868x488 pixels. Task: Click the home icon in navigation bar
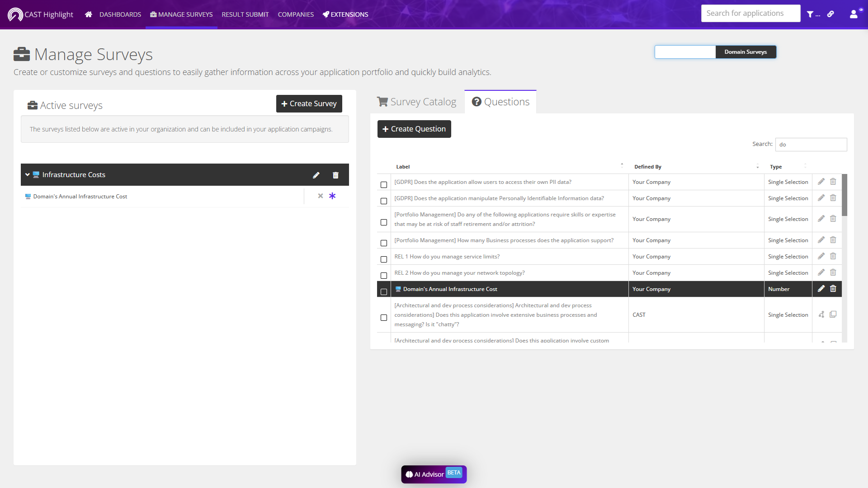pos(89,14)
